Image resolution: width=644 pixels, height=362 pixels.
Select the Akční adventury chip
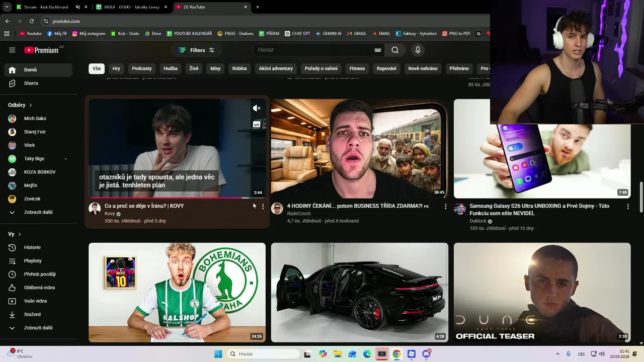click(x=276, y=68)
